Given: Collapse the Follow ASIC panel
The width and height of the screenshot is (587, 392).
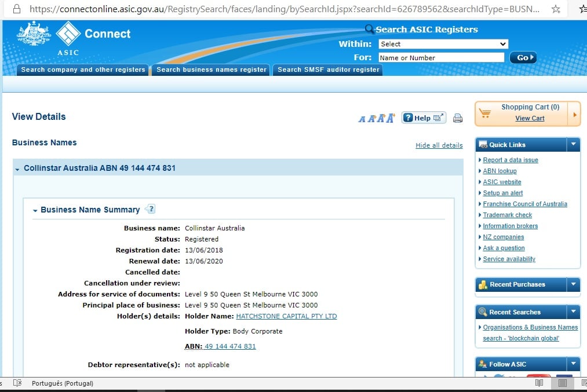Looking at the screenshot, I should (x=573, y=364).
